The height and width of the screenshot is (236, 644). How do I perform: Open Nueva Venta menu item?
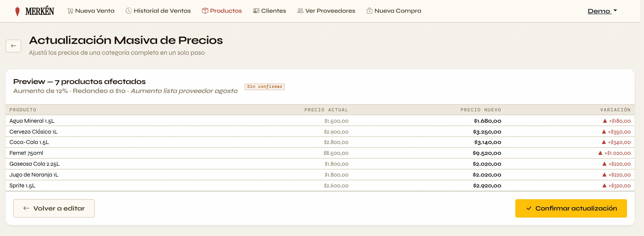tap(91, 11)
